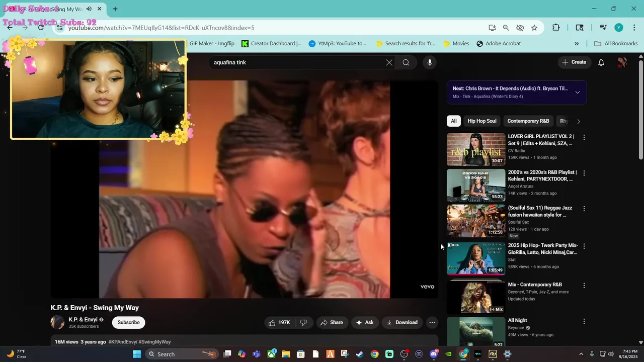Click the Ask button

[x=365, y=322]
